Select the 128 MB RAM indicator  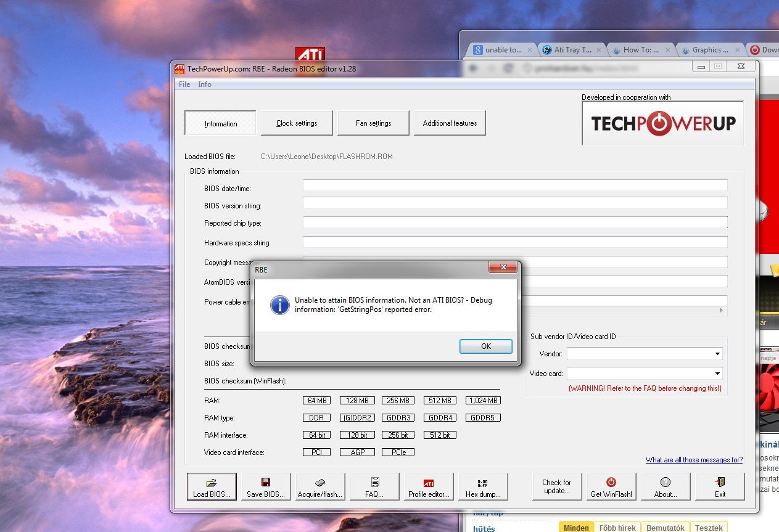tap(357, 400)
